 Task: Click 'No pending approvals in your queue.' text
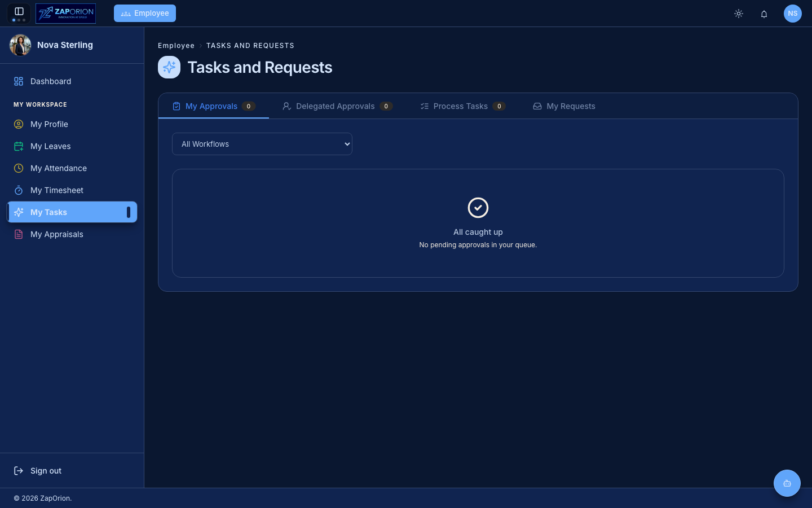click(x=478, y=245)
